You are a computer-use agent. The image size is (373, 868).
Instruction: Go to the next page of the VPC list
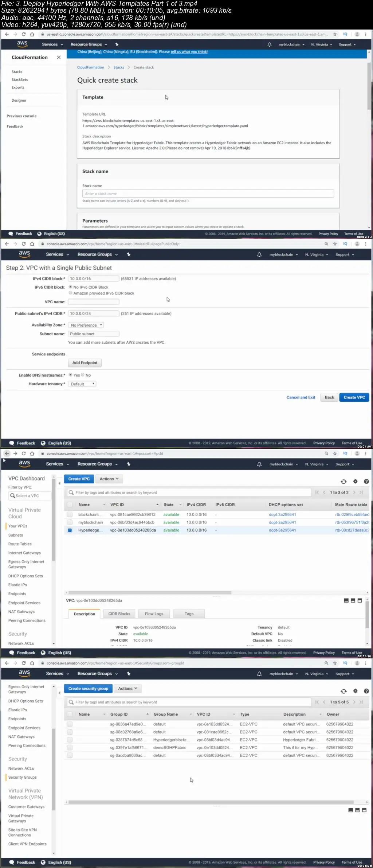point(354,493)
